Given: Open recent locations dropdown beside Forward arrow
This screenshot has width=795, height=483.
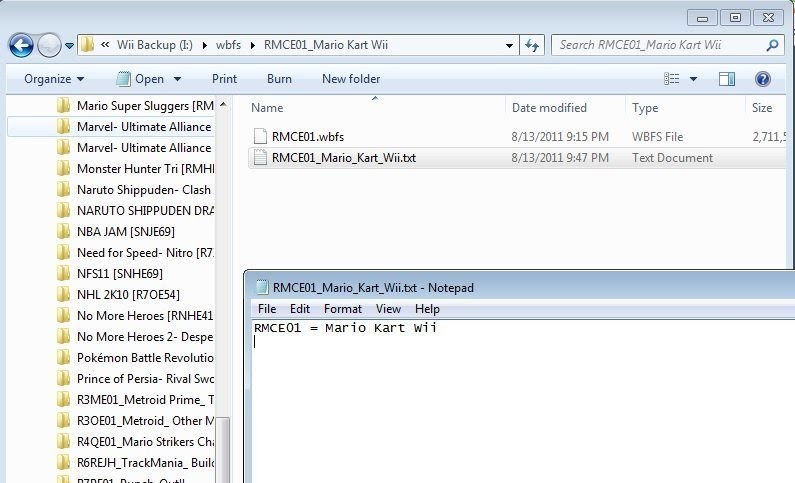Looking at the screenshot, I should 69,46.
